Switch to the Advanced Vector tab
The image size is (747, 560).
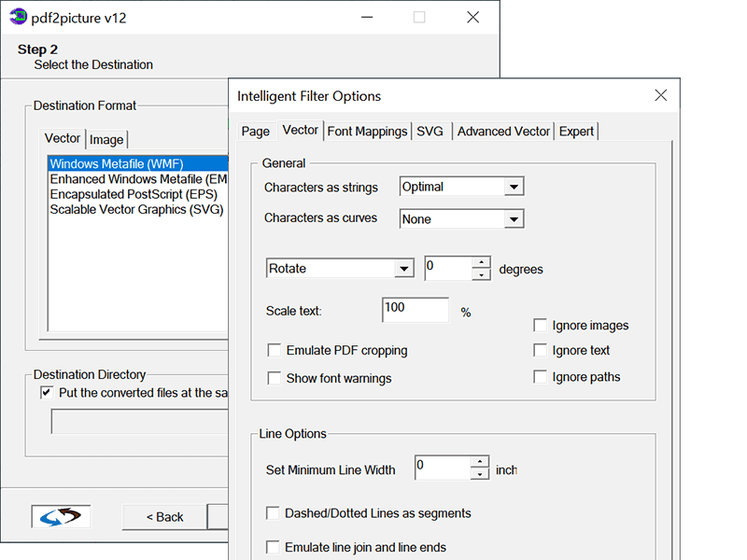coord(503,132)
